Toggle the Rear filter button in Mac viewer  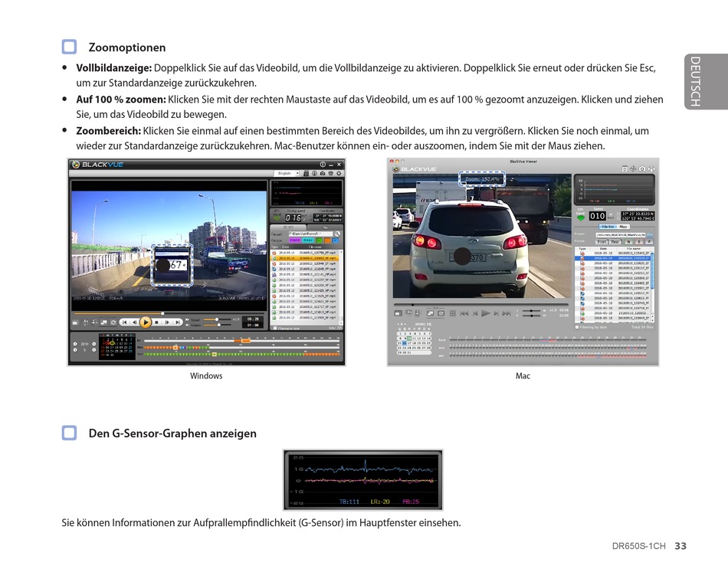click(615, 242)
